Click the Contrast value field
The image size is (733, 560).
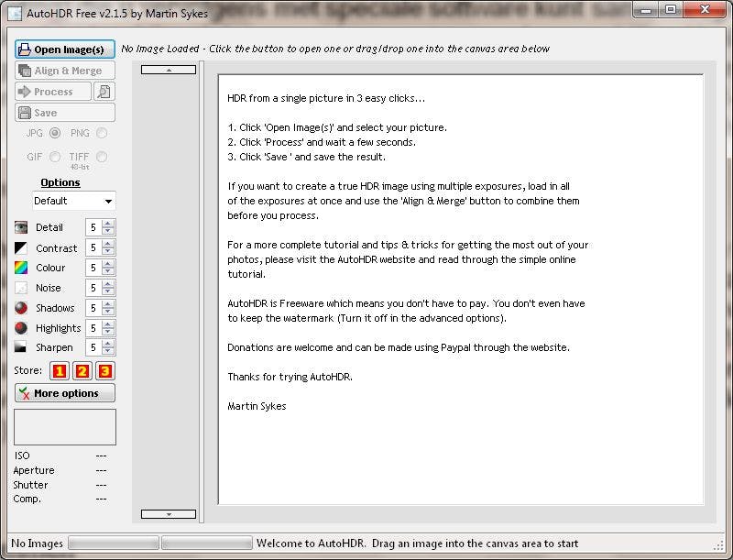point(94,247)
